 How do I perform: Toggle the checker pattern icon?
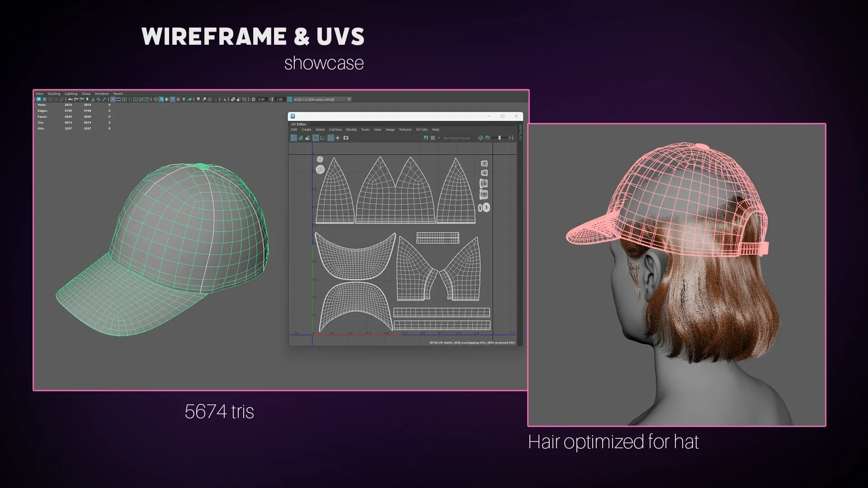pos(433,138)
